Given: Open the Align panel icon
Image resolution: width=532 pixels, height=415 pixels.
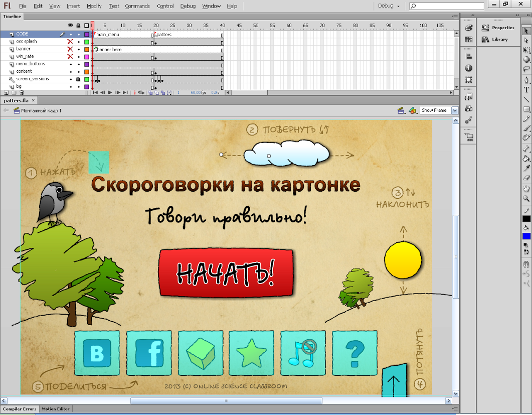Looking at the screenshot, I should 468,56.
